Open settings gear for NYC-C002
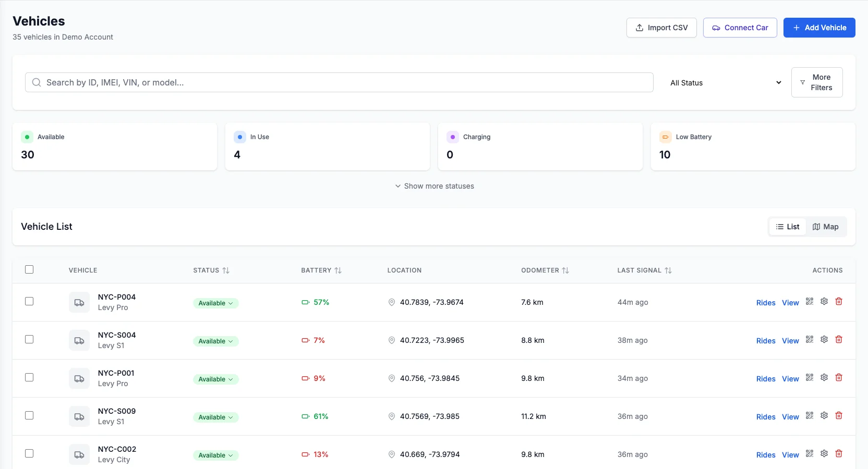The width and height of the screenshot is (868, 469). pyautogui.click(x=824, y=453)
